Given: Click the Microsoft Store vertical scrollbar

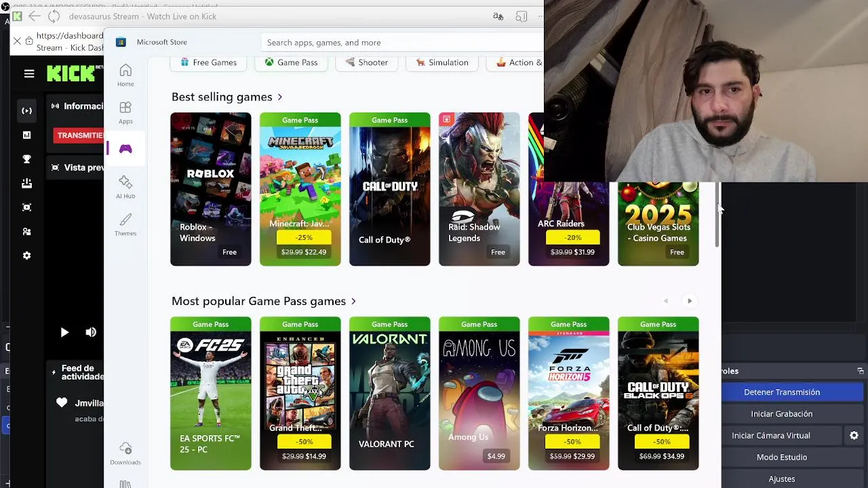Looking at the screenshot, I should click(717, 214).
